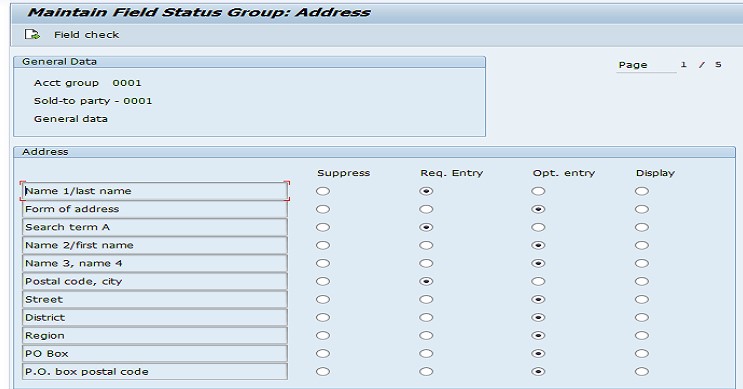743x389 pixels.
Task: Suppress the Form of address field
Action: [x=323, y=209]
